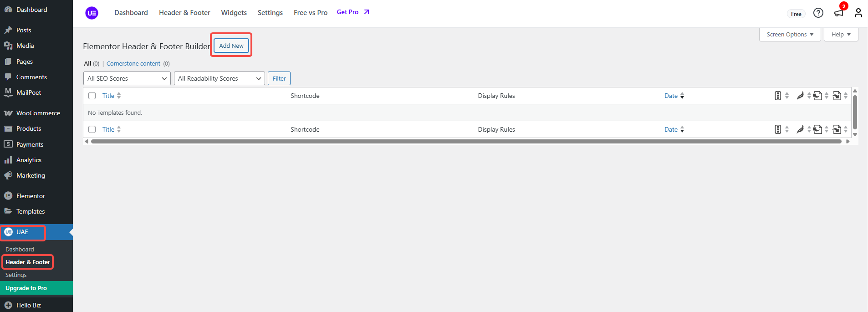Open the announcements megaphone icon
The image size is (868, 312).
[x=838, y=13]
